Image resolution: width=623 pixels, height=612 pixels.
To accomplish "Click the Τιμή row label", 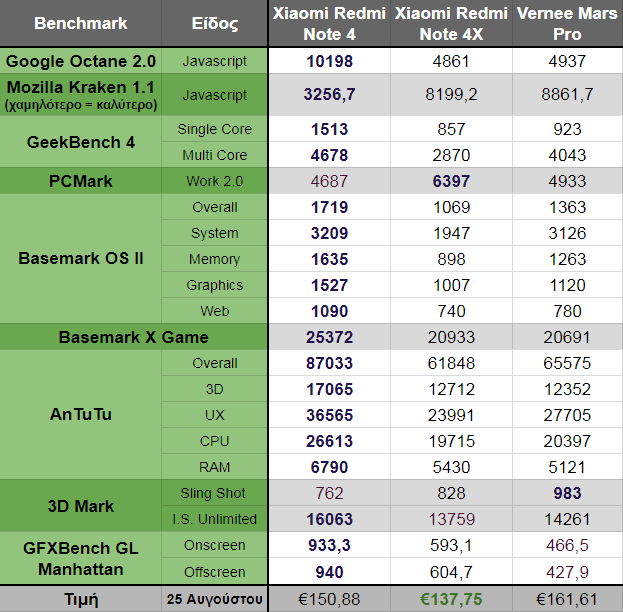I will pos(81,599).
